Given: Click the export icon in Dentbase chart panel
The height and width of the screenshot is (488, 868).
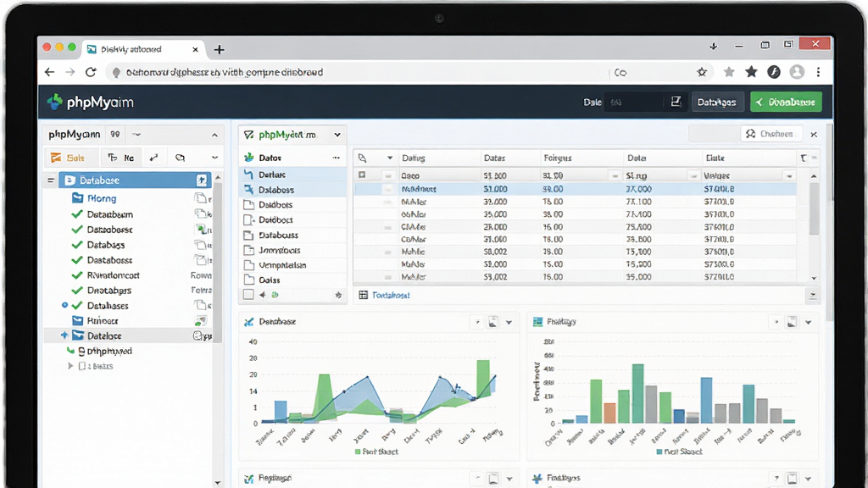Looking at the screenshot, I should click(492, 322).
